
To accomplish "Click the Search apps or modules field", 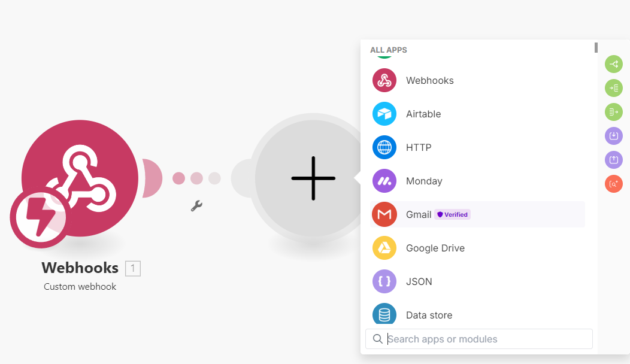I will coord(479,339).
